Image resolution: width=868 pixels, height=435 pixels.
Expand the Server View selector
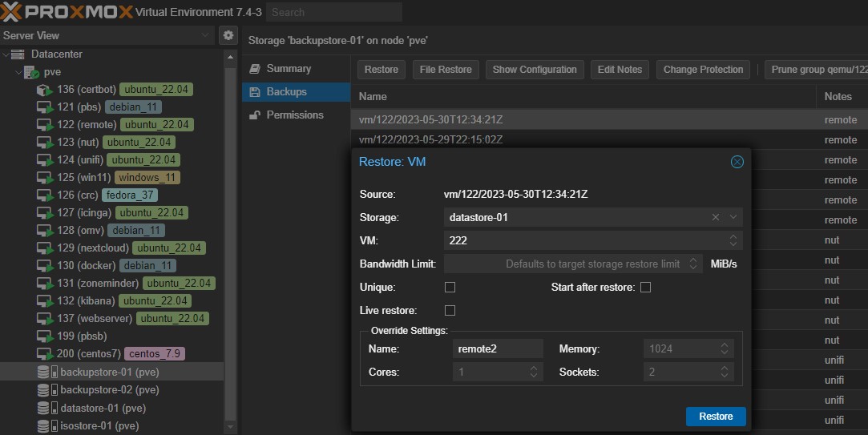pyautogui.click(x=205, y=35)
